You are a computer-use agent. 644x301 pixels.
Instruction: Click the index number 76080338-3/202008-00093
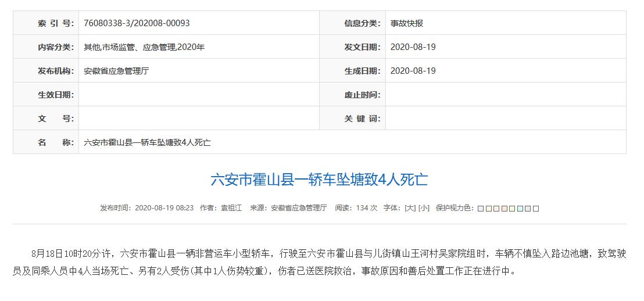137,23
